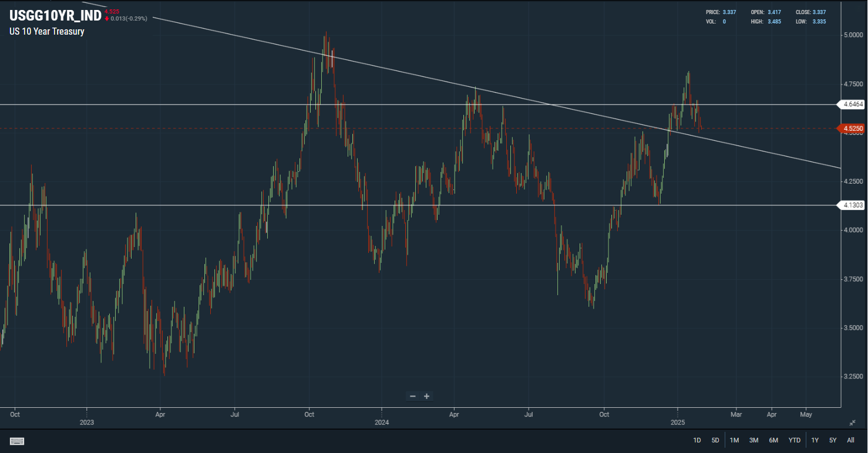
Task: Set the chart to 1Y
Action: click(815, 440)
